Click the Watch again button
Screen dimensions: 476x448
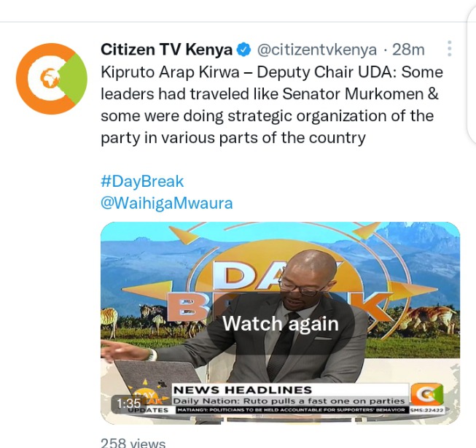(x=281, y=324)
